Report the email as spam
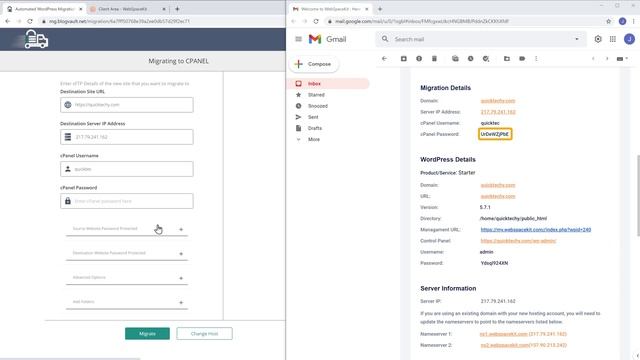Screen dimensions: 640x360 click(x=419, y=59)
